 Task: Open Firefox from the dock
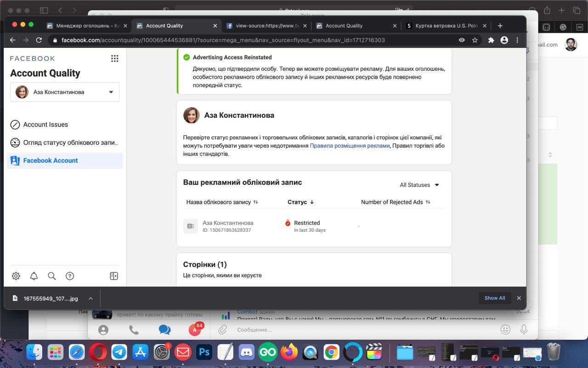[x=289, y=353]
